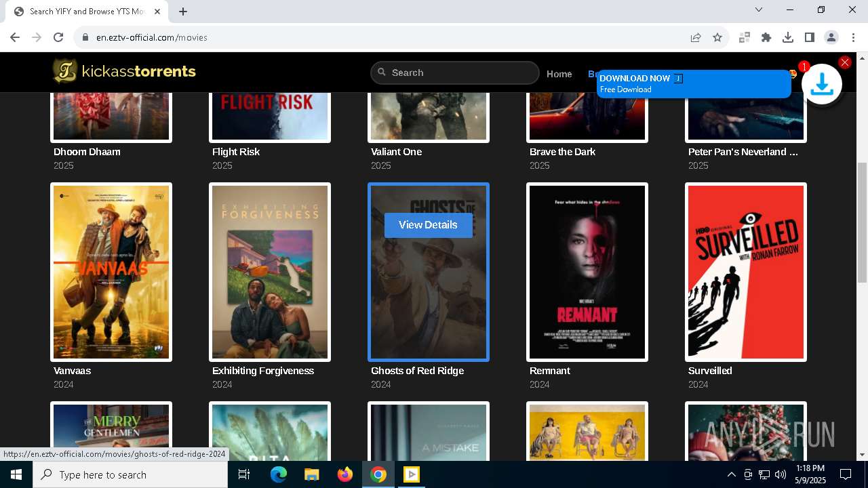Click the search magnifier icon in site header
868x488 pixels.
click(382, 72)
